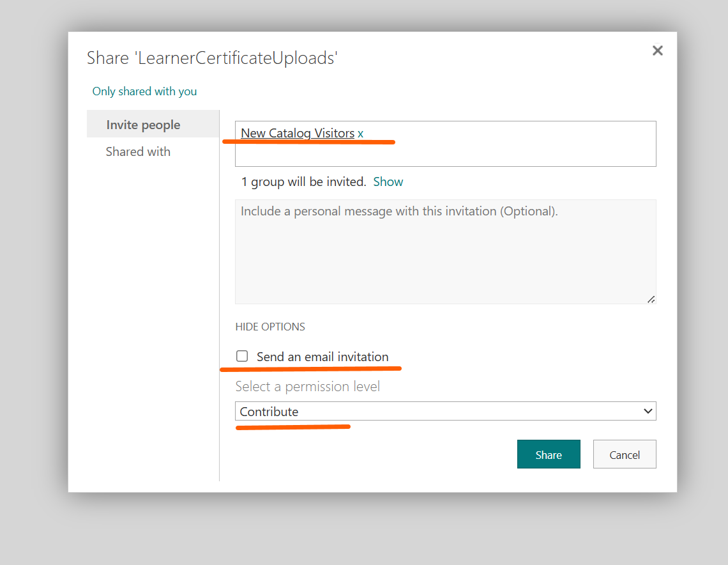Collapse options via HIDE OPTIONS
The height and width of the screenshot is (565, 728).
pos(270,327)
